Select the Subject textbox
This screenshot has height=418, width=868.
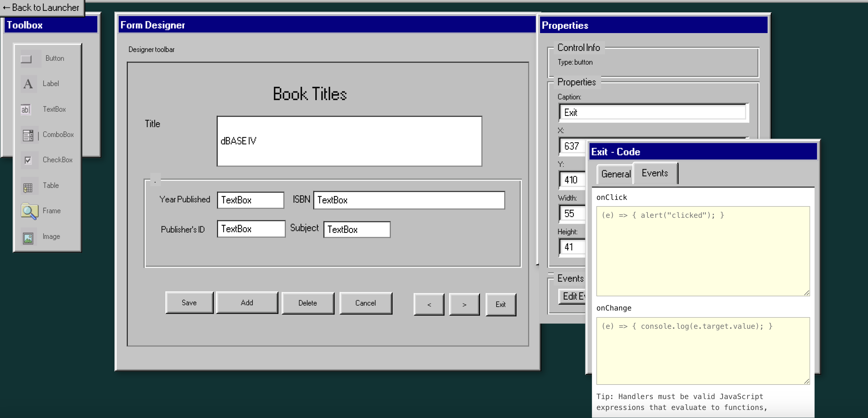[x=357, y=229]
